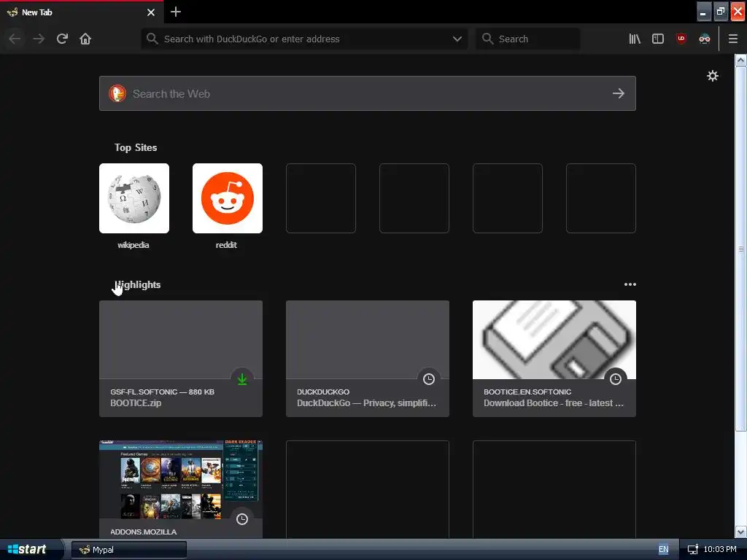Image resolution: width=747 pixels, height=560 pixels.
Task: Open the reddit top site tile
Action: (228, 198)
